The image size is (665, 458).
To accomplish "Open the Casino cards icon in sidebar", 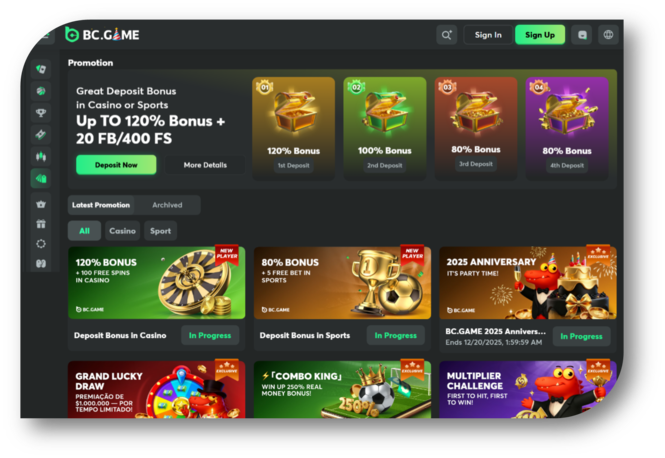I will (41, 69).
